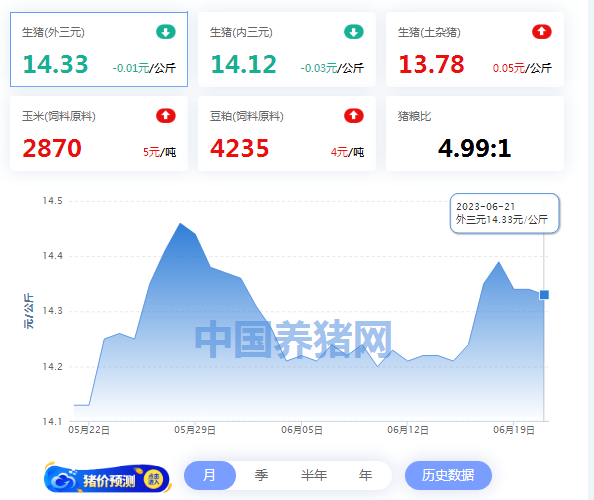Select the 生猪(外三元) 14.33 price card

[99, 49]
